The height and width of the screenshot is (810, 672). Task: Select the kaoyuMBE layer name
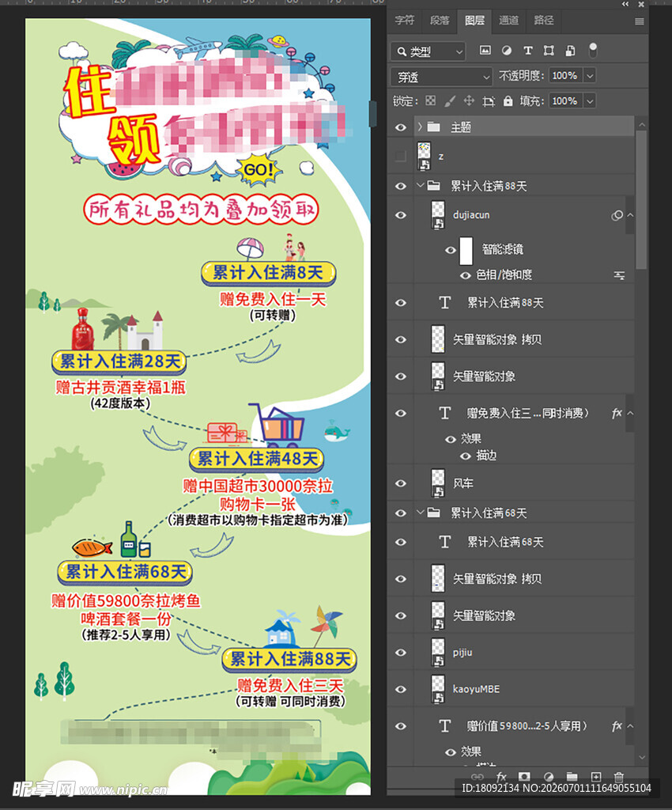tap(476, 690)
